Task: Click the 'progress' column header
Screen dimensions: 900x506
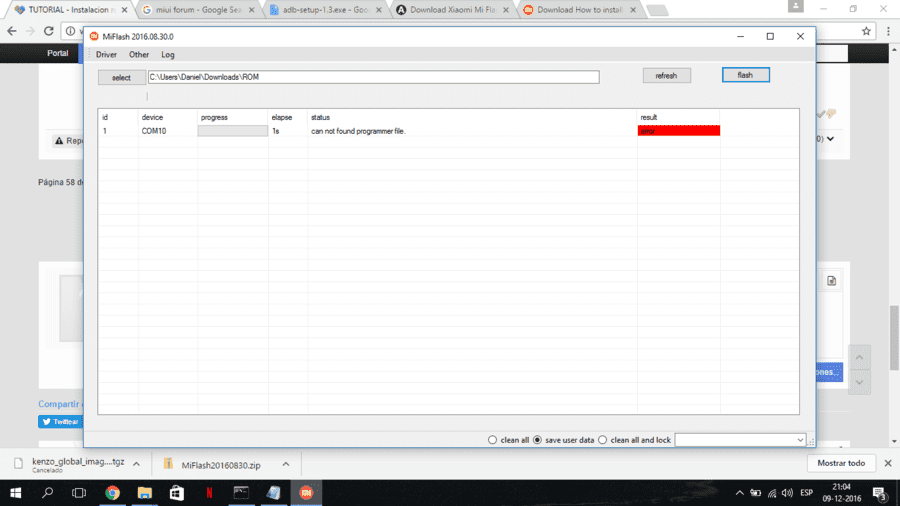Action: click(214, 117)
